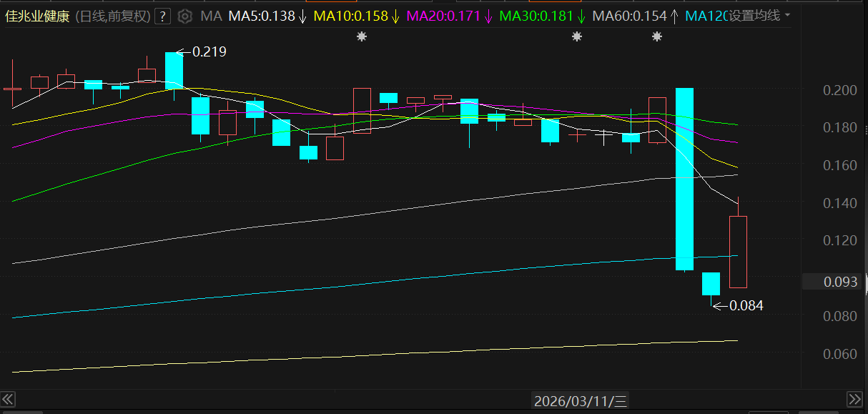Toggle the magenta MA20 indicator label

click(x=443, y=16)
